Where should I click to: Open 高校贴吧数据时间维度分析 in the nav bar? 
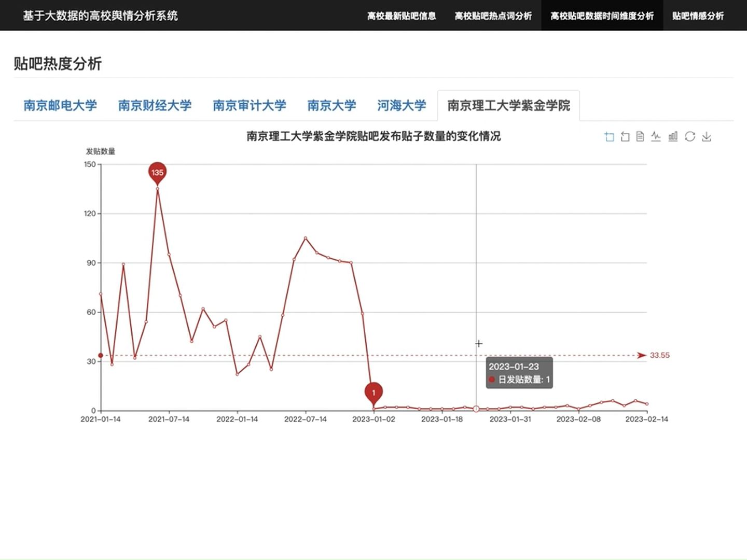[602, 16]
